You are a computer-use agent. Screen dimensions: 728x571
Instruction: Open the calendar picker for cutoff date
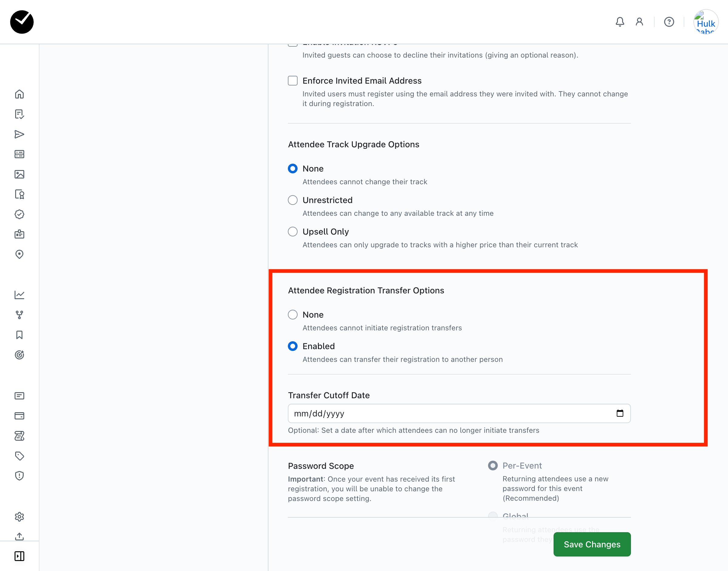click(x=620, y=413)
